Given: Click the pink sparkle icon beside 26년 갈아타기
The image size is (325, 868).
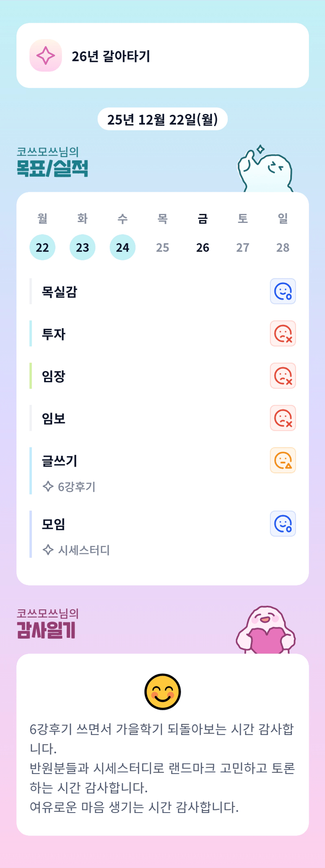Looking at the screenshot, I should 46,55.
